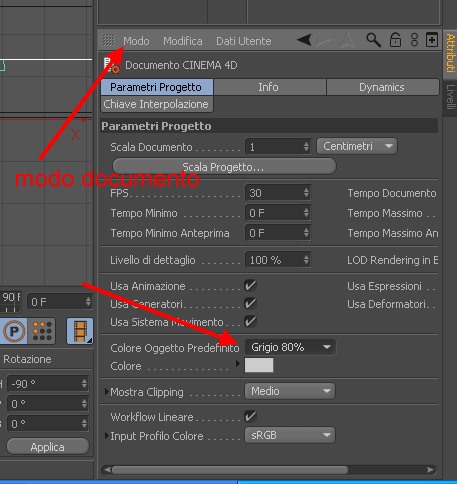Image resolution: width=457 pixels, height=484 pixels.
Task: Click the Livello di dettaglio stepper arrows
Action: coord(306,260)
